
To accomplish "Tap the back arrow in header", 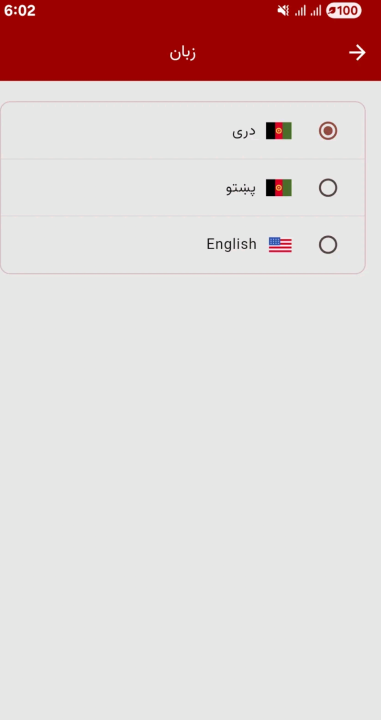I will click(357, 53).
